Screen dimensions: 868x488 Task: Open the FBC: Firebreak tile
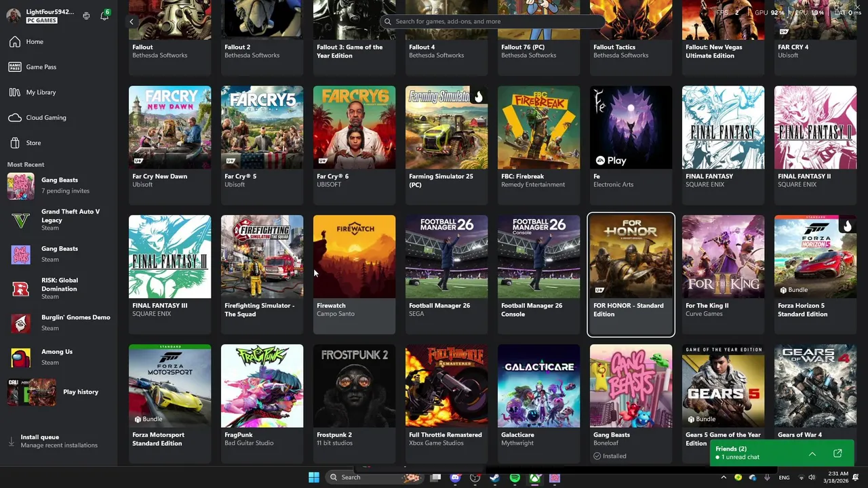tap(538, 145)
